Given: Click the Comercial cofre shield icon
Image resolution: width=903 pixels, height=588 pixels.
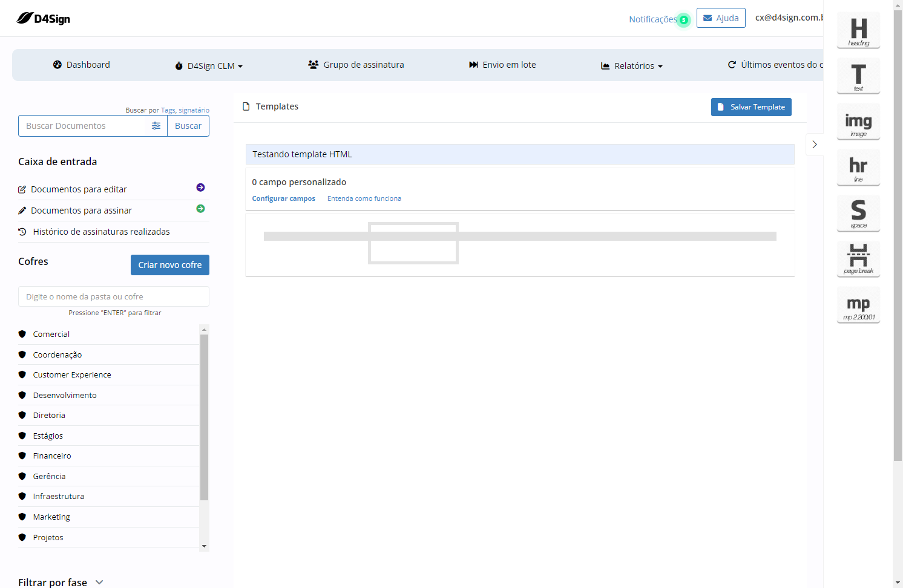Looking at the screenshot, I should (x=22, y=334).
